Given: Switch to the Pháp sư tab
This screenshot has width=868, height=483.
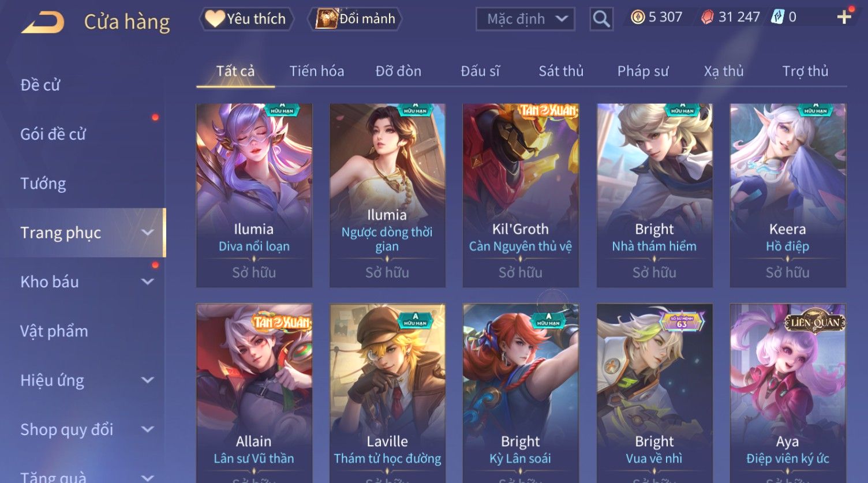Looking at the screenshot, I should 643,71.
